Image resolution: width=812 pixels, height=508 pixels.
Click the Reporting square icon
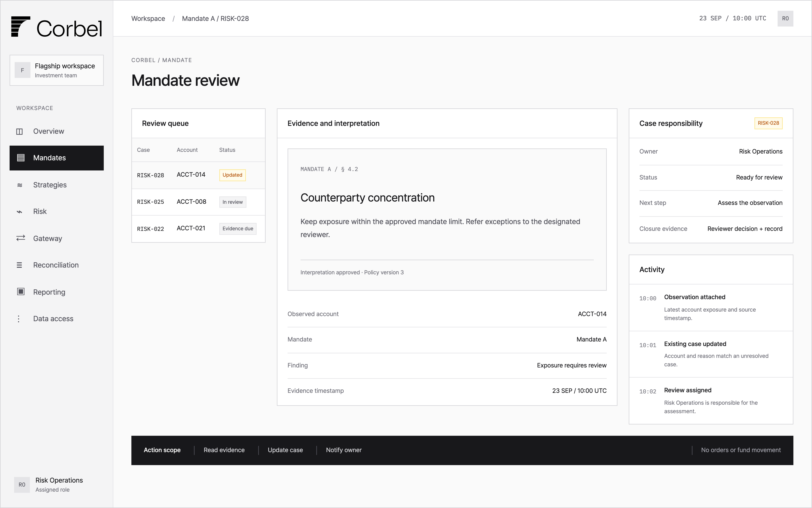(x=21, y=292)
